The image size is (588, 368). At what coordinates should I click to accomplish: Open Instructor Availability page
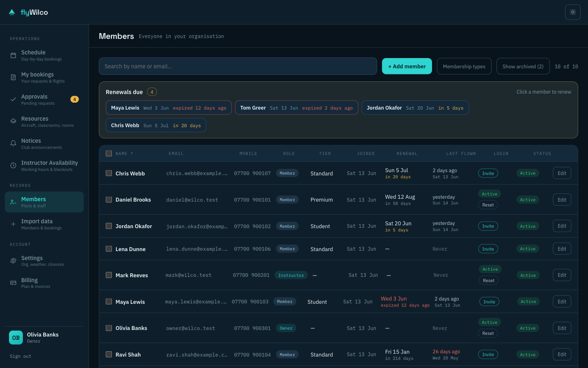pyautogui.click(x=44, y=166)
